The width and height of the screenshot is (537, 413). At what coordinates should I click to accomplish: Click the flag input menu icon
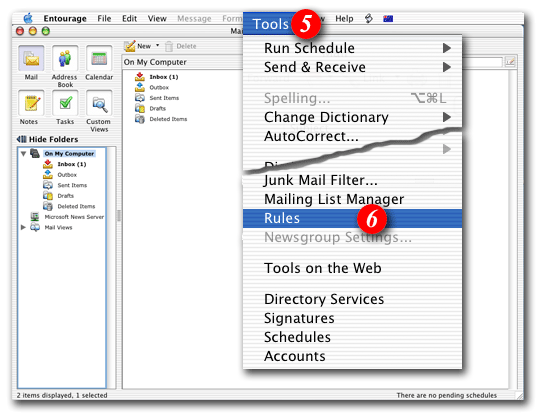coord(388,18)
